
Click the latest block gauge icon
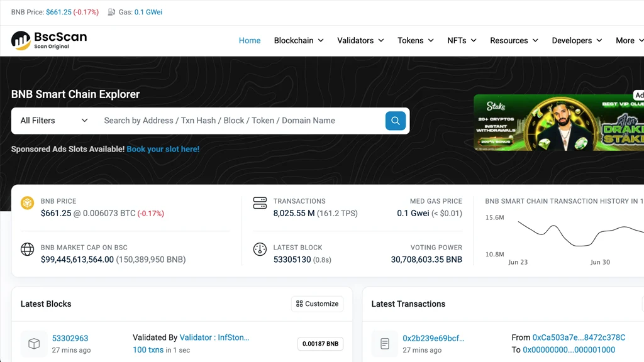(260, 249)
